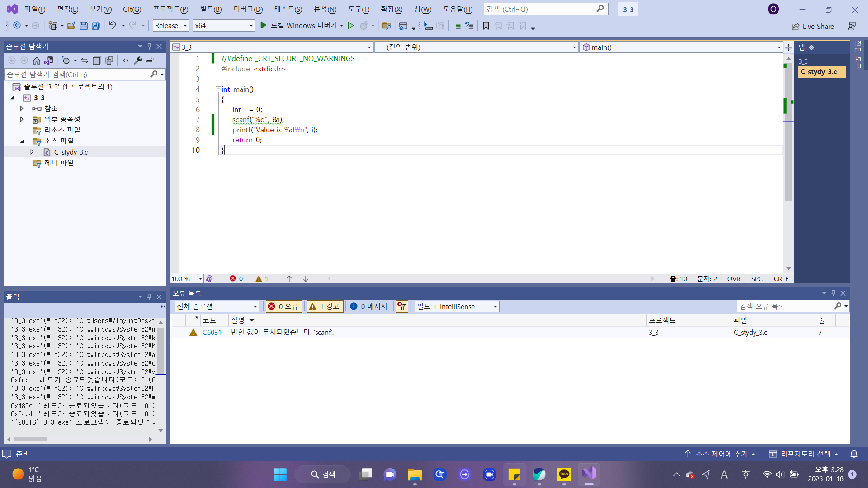The height and width of the screenshot is (488, 868).
Task: Click the Save All double-disk icon
Action: point(96,26)
